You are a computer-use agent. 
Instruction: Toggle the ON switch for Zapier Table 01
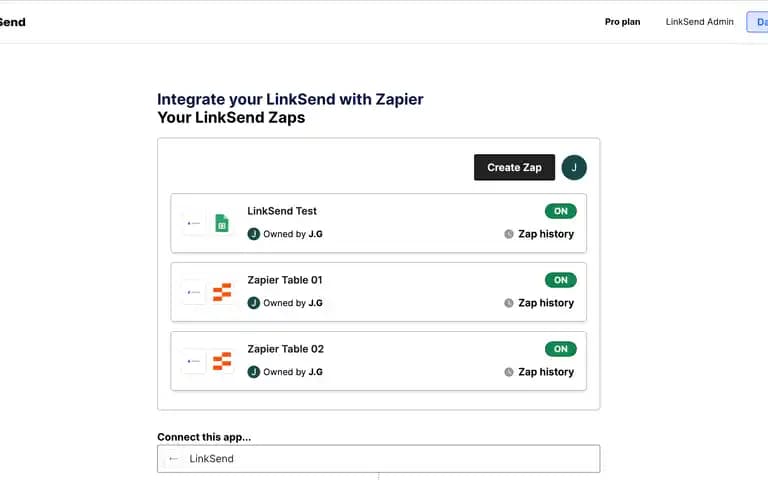pyautogui.click(x=561, y=280)
